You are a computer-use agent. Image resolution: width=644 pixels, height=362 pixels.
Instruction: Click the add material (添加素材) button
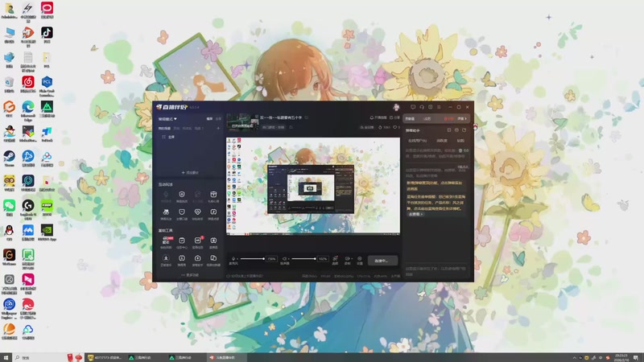(190, 173)
